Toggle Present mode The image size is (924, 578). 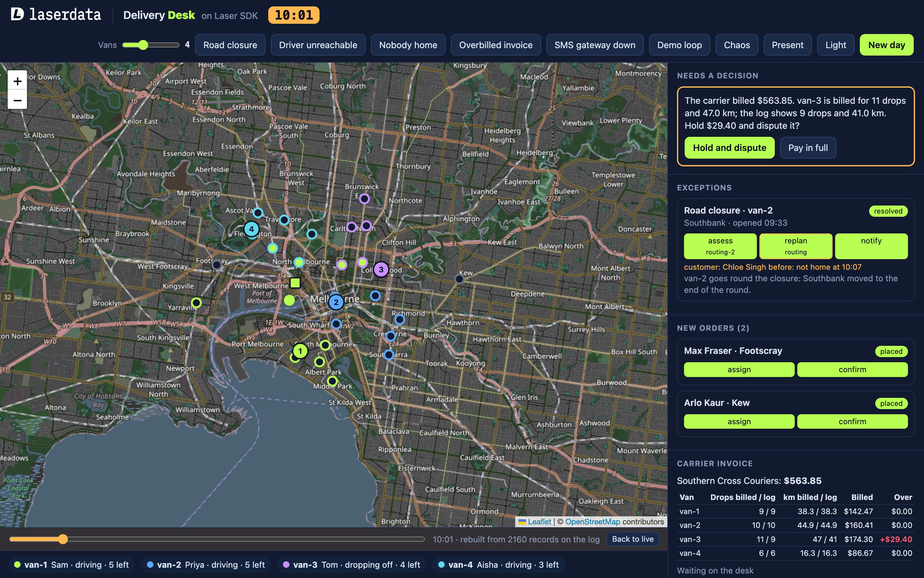(787, 45)
